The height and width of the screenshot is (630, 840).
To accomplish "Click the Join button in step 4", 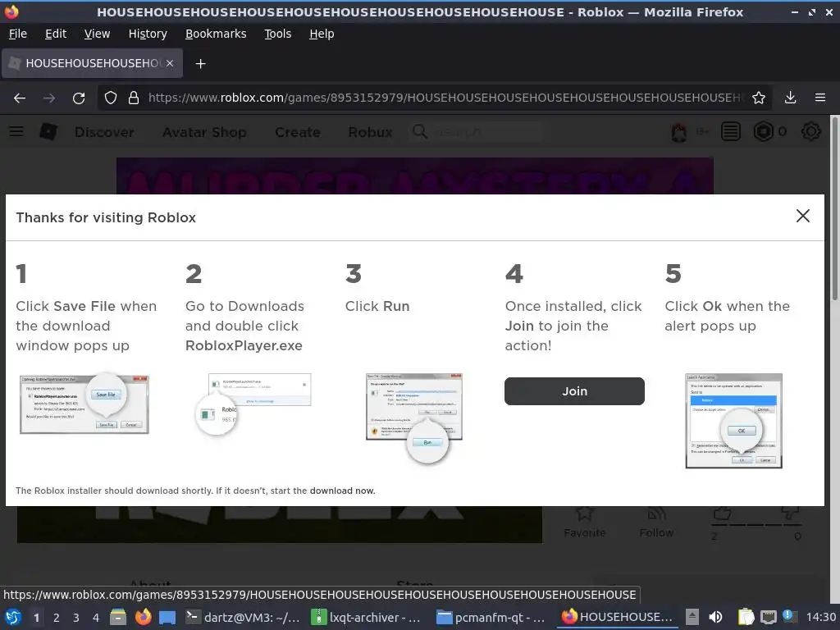I will click(x=574, y=391).
